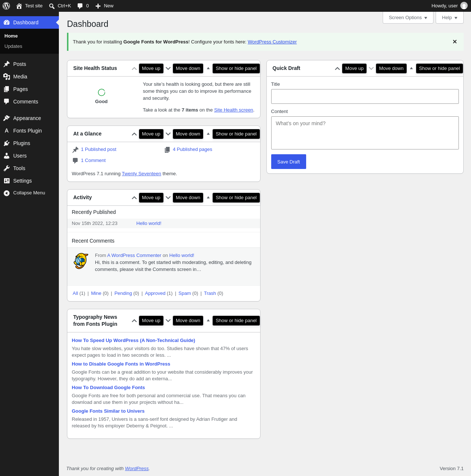The width and height of the screenshot is (471, 476).
Task: Click move up chevron on Site Health Status
Action: coord(134,68)
